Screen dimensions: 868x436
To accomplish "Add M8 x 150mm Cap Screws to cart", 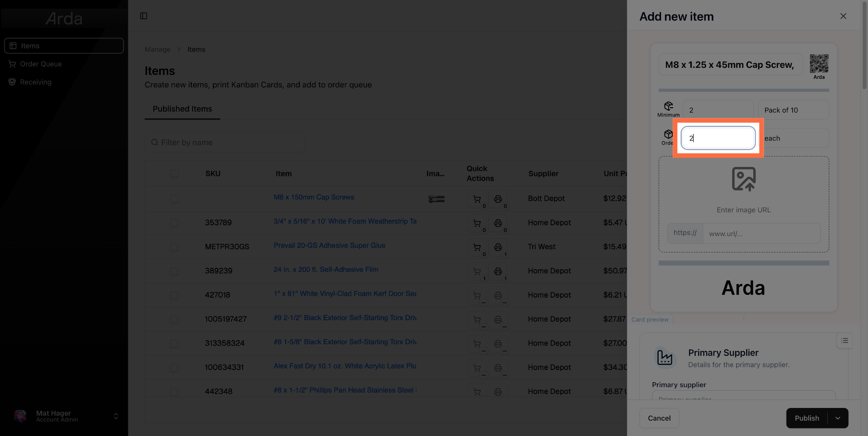I will [x=476, y=199].
